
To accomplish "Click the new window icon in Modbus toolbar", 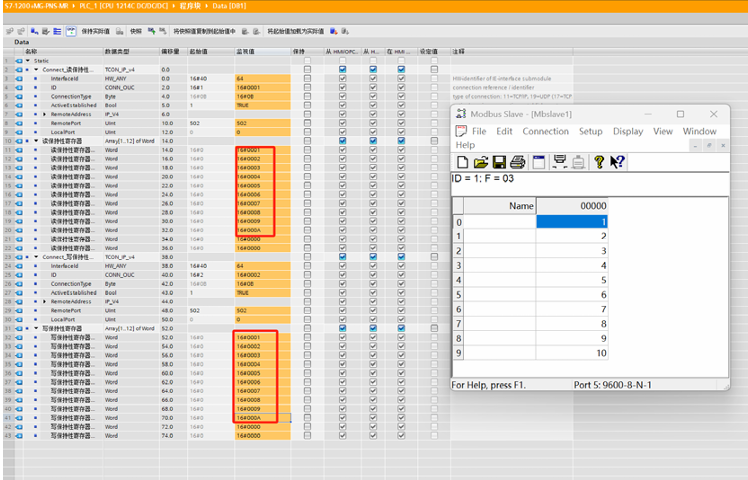I will pos(538,162).
